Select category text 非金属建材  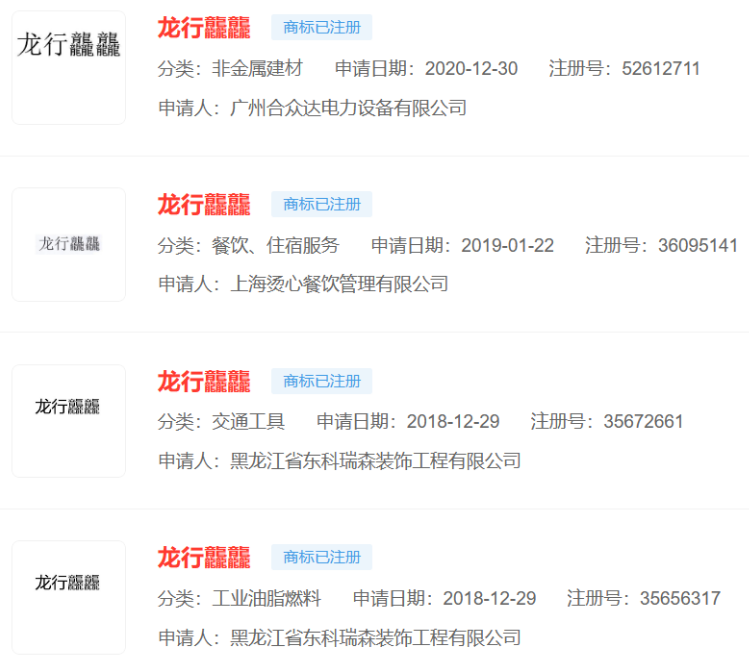coord(257,68)
